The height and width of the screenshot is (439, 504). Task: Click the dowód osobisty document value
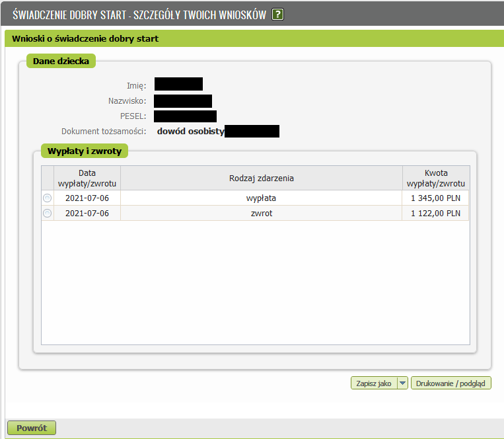click(190, 131)
